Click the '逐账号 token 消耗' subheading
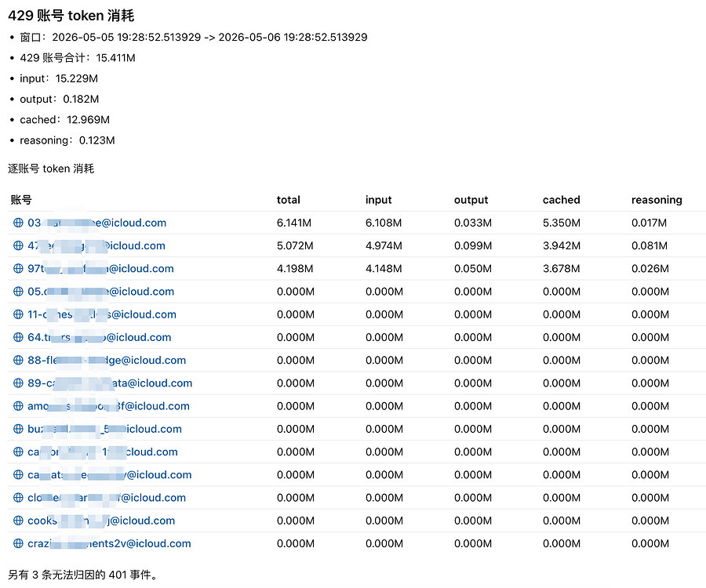706x588 pixels. (51, 169)
